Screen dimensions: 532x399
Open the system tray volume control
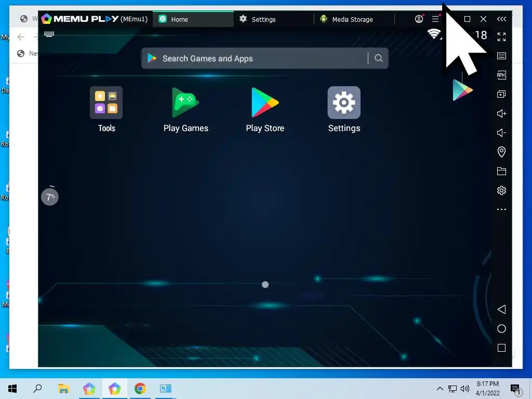click(x=465, y=389)
